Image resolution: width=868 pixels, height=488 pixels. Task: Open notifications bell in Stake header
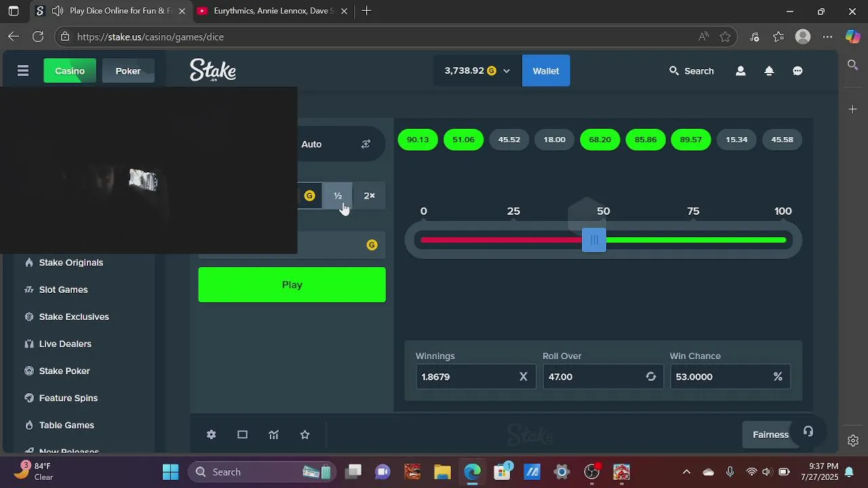pos(769,70)
